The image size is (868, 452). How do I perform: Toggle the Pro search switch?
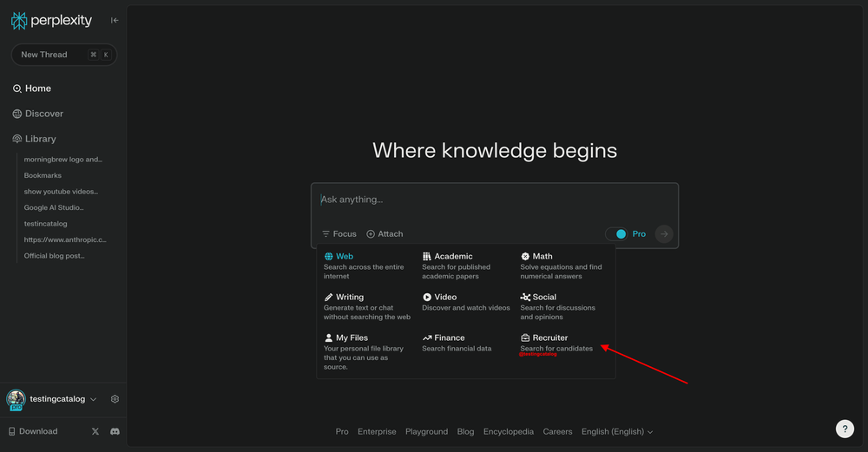coord(616,234)
